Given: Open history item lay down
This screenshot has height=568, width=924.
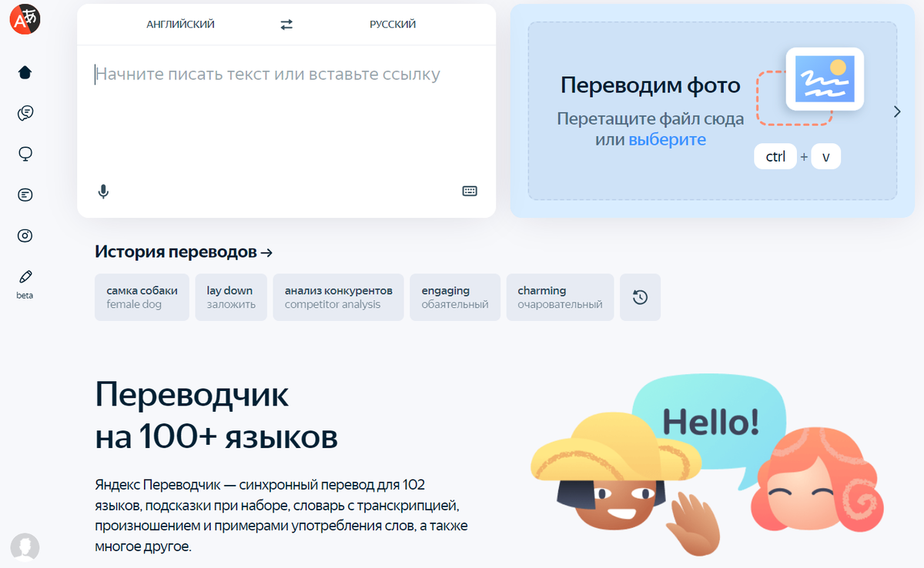Looking at the screenshot, I should [x=231, y=297].
